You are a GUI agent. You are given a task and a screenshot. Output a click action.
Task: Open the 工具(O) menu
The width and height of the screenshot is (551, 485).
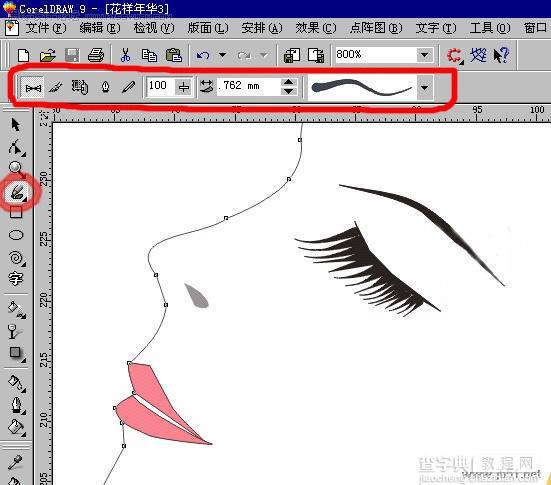pos(490,28)
